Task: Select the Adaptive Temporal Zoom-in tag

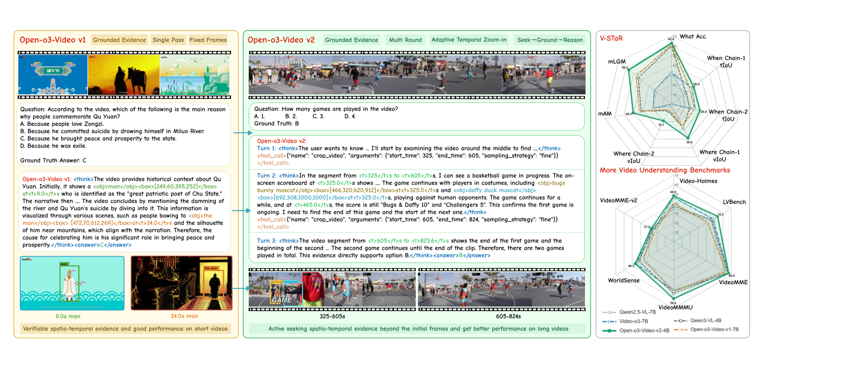Action: pos(468,40)
